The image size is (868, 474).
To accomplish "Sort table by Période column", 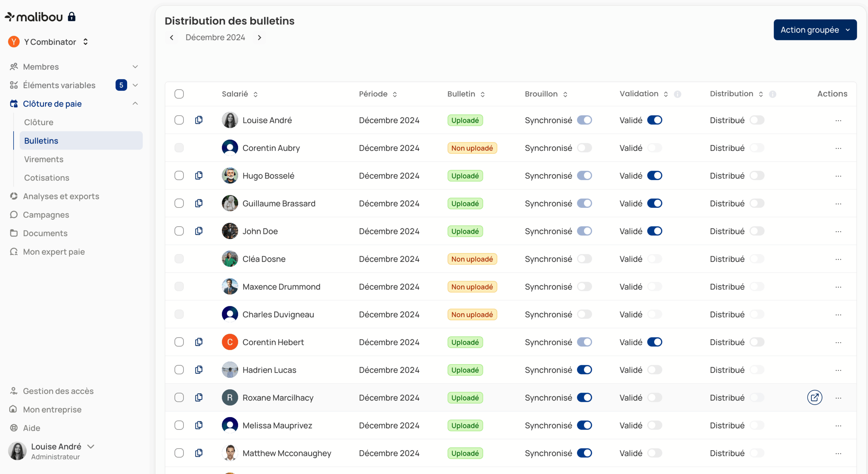I will pos(395,94).
